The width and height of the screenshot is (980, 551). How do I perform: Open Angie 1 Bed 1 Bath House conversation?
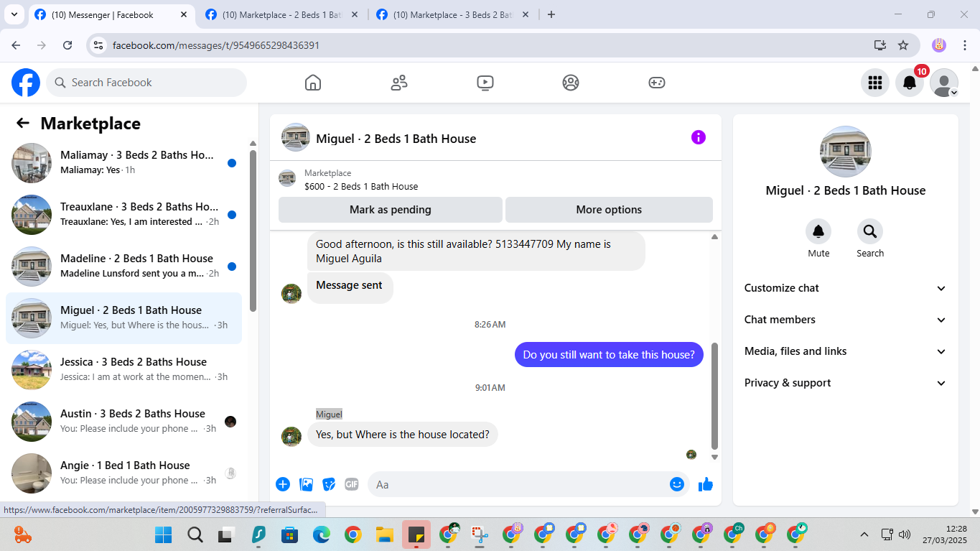pyautogui.click(x=123, y=473)
